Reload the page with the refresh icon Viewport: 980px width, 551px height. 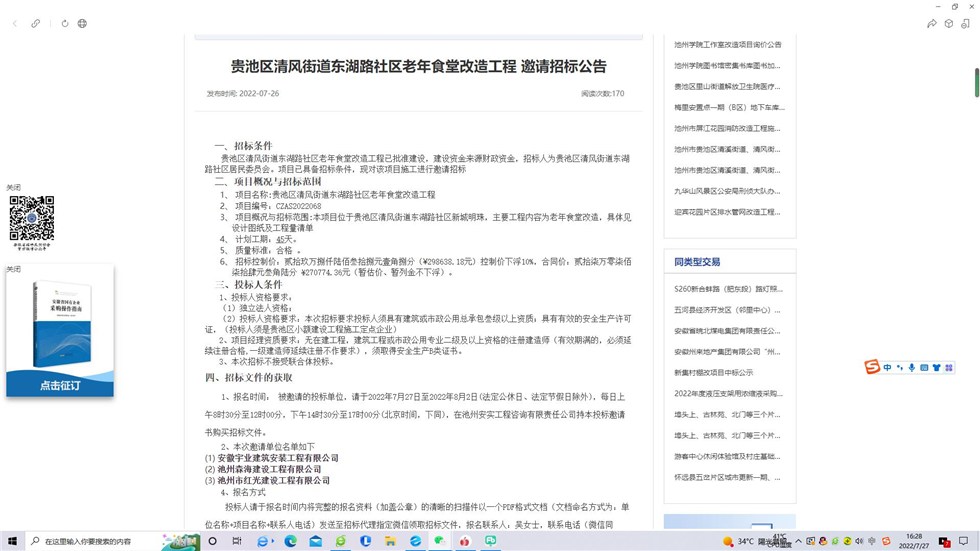pyautogui.click(x=65, y=23)
